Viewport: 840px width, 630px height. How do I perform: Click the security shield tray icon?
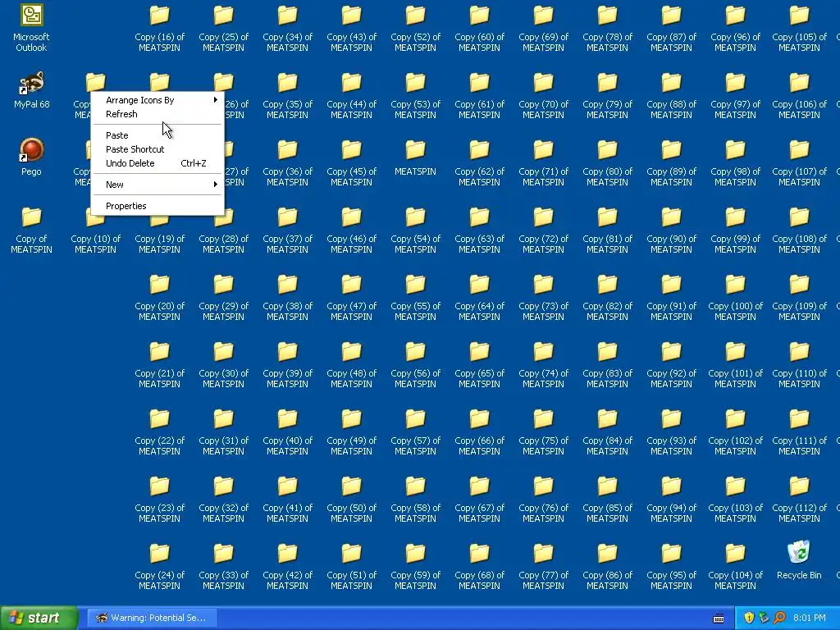click(x=749, y=618)
